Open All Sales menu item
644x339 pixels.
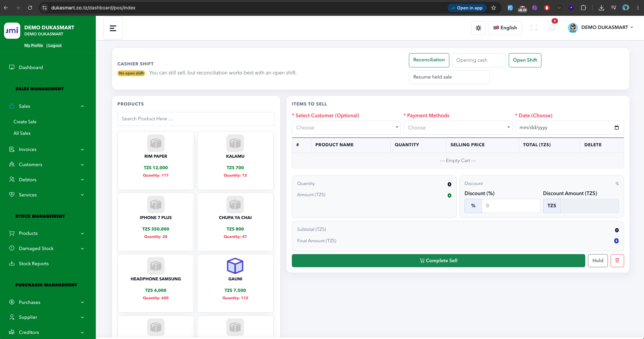tap(22, 133)
